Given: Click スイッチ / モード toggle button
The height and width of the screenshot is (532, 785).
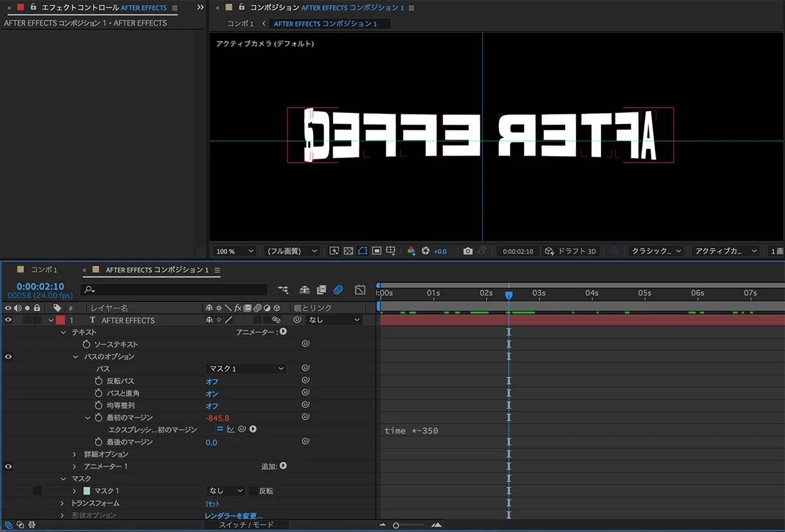Looking at the screenshot, I should pyautogui.click(x=246, y=525).
